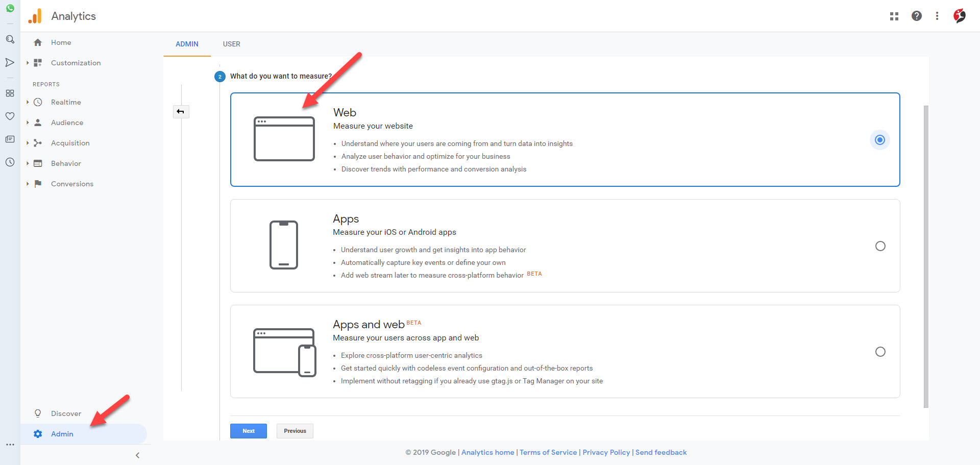Switch to the ADMIN tab
The image size is (980, 465).
tap(187, 44)
